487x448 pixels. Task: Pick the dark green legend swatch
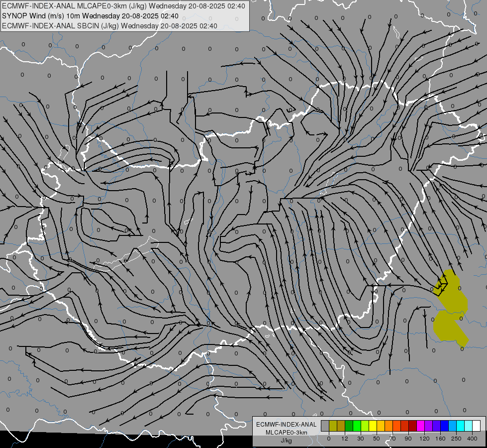(x=349, y=426)
